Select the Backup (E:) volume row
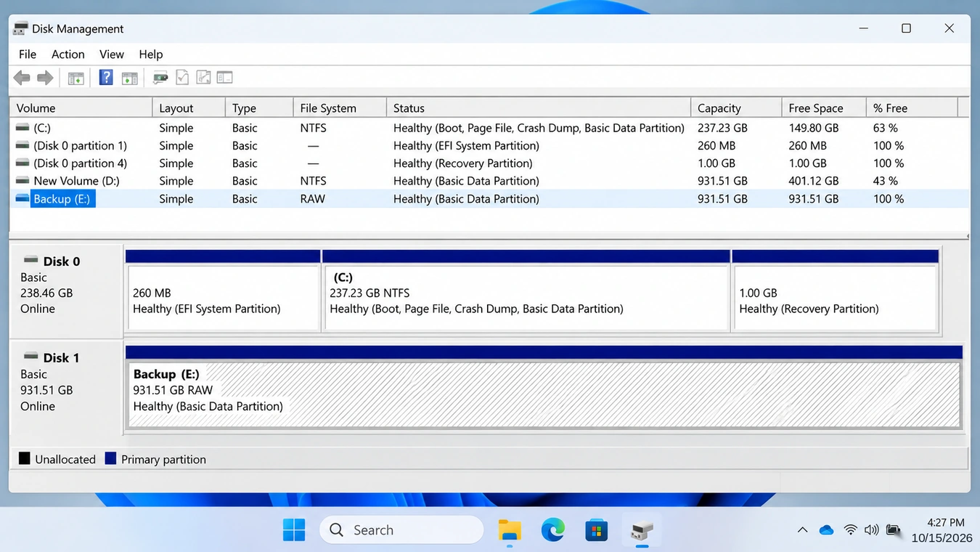Image resolution: width=980 pixels, height=552 pixels. point(489,199)
